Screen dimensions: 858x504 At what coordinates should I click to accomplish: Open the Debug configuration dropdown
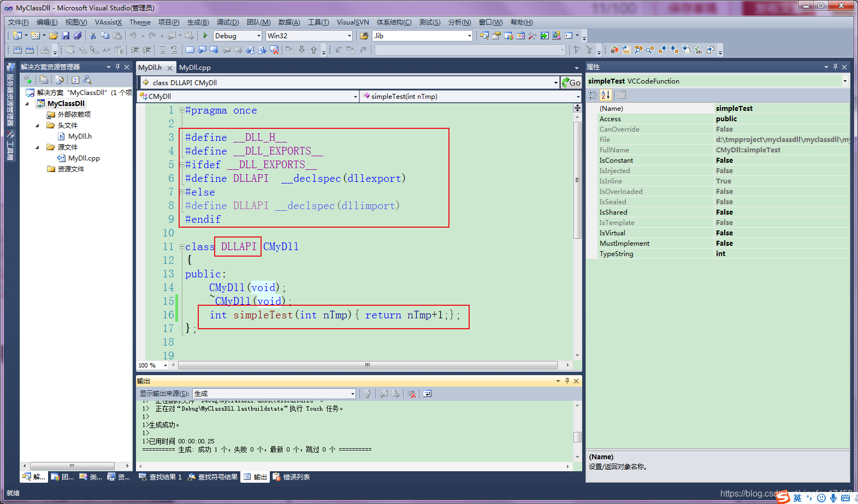[259, 35]
